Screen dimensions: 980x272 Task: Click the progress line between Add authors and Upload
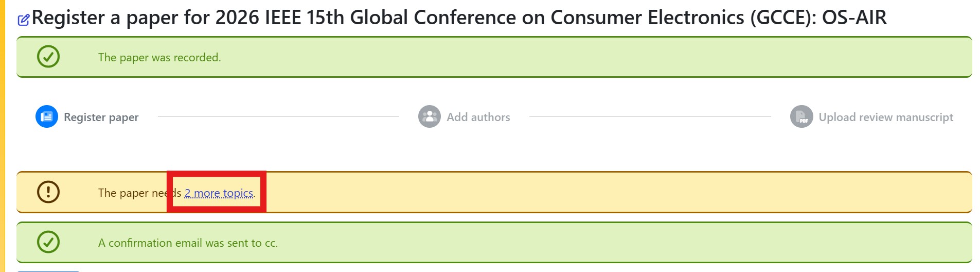tap(650, 117)
